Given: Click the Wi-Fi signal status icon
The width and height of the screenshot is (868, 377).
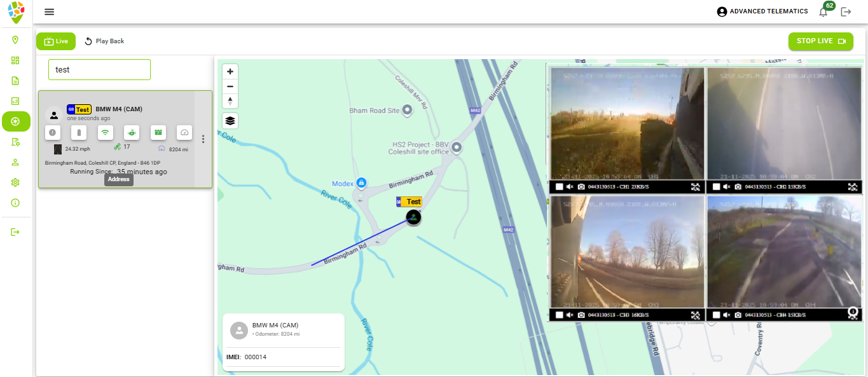Looking at the screenshot, I should [x=106, y=132].
